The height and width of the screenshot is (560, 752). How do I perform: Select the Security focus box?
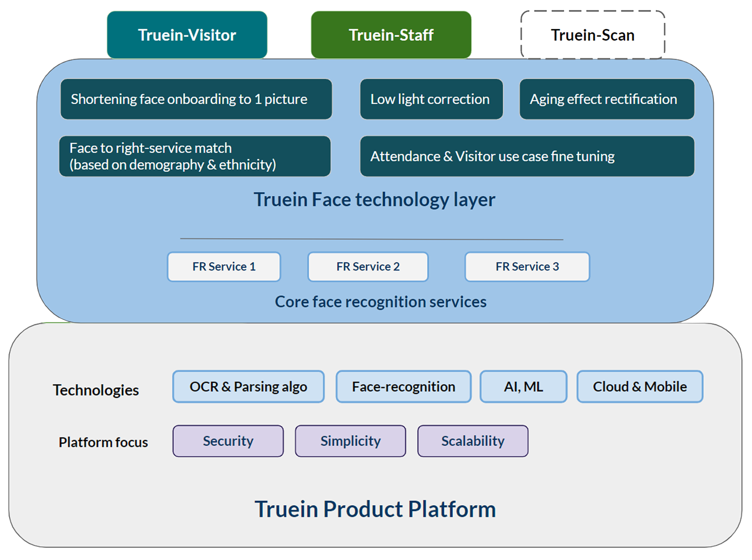(228, 441)
